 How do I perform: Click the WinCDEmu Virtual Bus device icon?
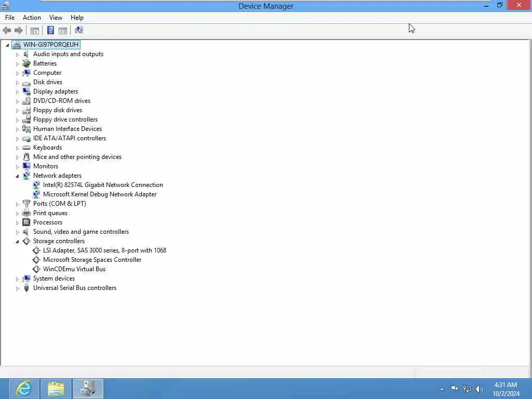click(x=36, y=269)
